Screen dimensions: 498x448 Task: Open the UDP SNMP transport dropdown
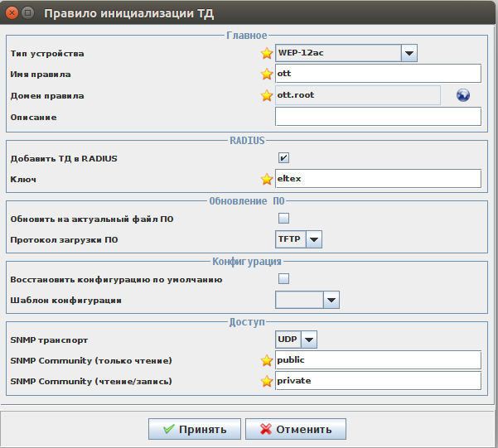[308, 340]
